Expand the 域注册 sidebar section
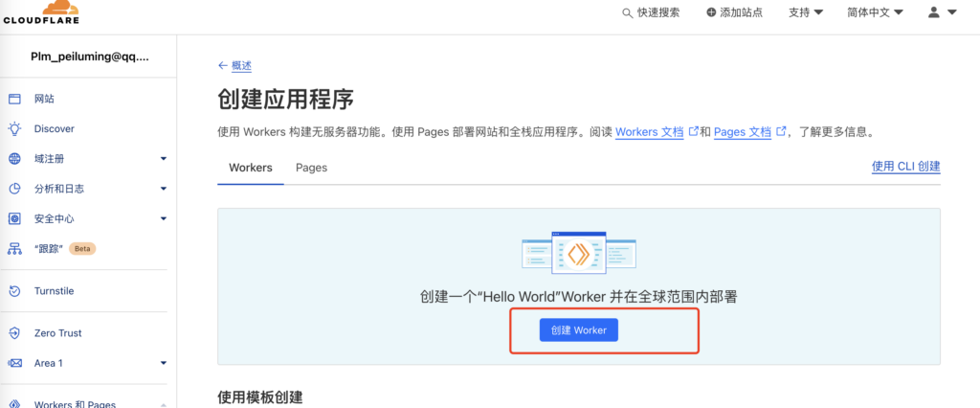The width and height of the screenshot is (980, 408). [164, 159]
